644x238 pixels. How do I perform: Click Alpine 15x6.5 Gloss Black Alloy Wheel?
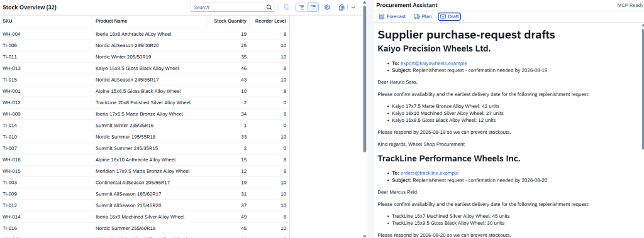click(138, 91)
